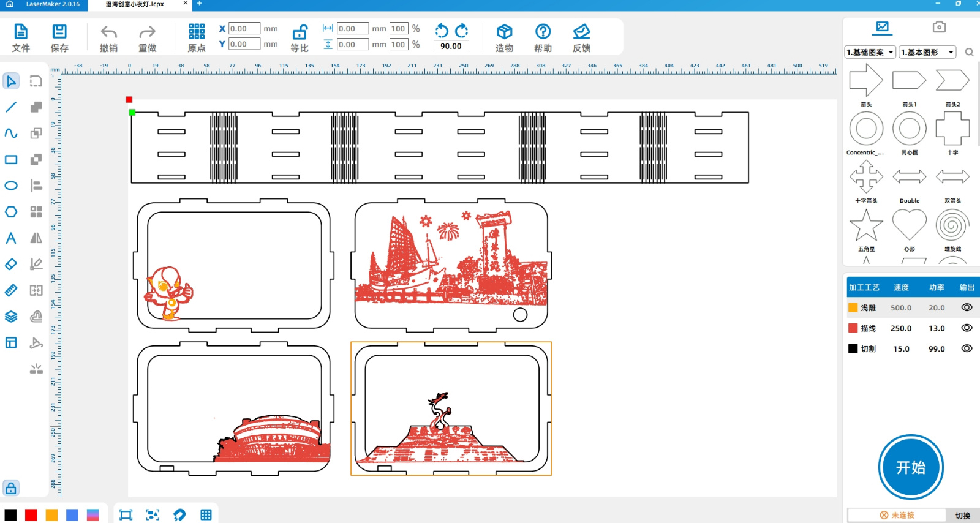Toggle output eye for 切割 layer

[967, 348]
